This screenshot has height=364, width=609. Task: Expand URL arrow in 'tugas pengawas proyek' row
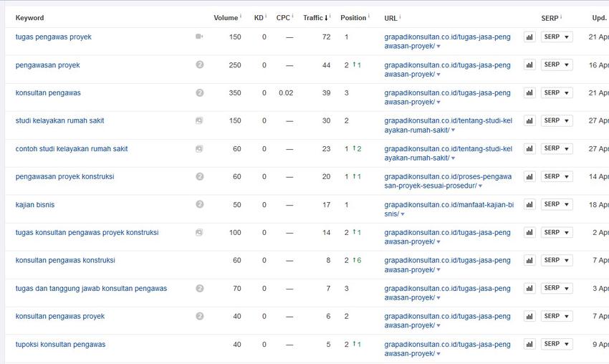point(438,47)
